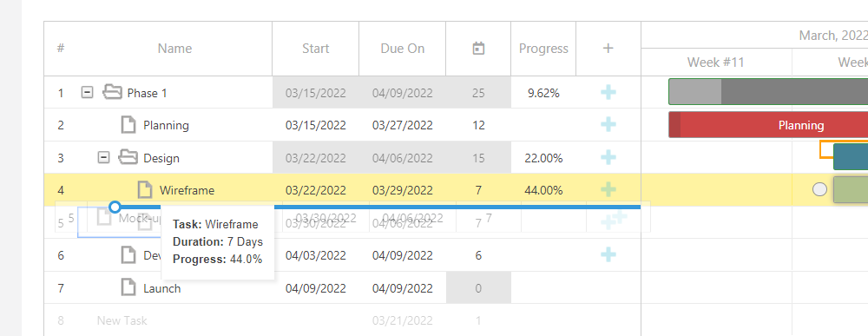868x336 pixels.
Task: Click the gray Phase 1 Gantt bar
Action: coord(768,92)
